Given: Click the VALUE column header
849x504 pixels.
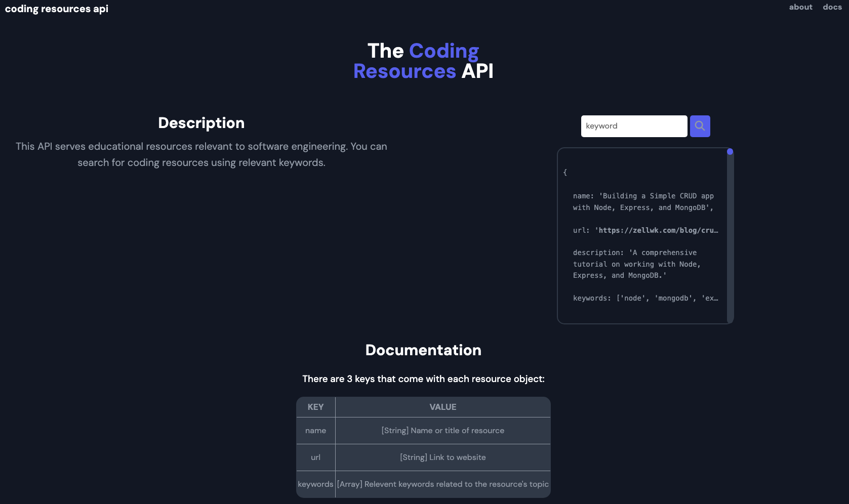Looking at the screenshot, I should (443, 407).
